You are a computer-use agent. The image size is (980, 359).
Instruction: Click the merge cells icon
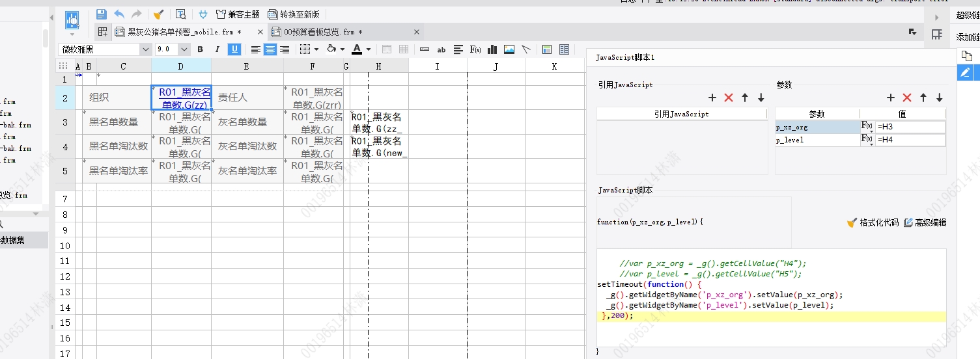click(x=387, y=49)
